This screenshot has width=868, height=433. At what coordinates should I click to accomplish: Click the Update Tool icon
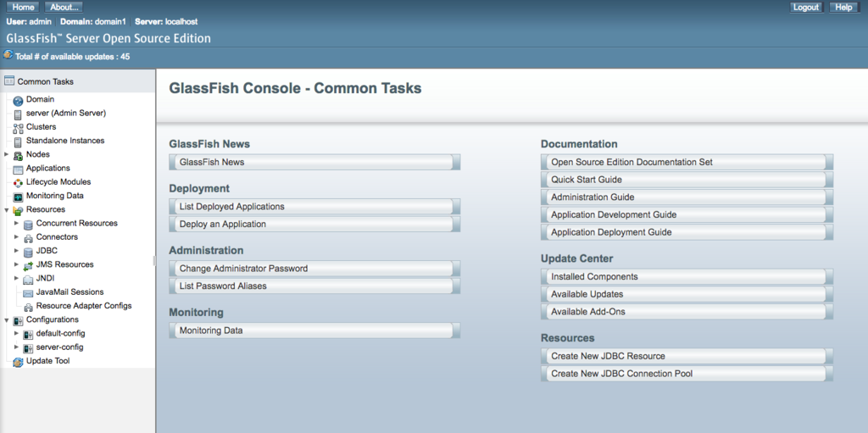[x=18, y=362]
